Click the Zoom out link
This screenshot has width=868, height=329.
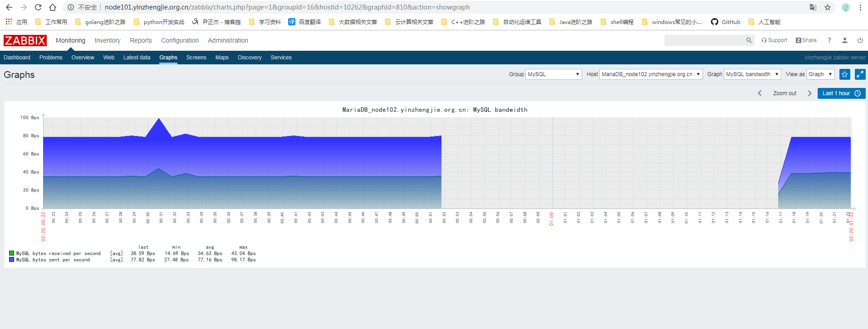785,93
